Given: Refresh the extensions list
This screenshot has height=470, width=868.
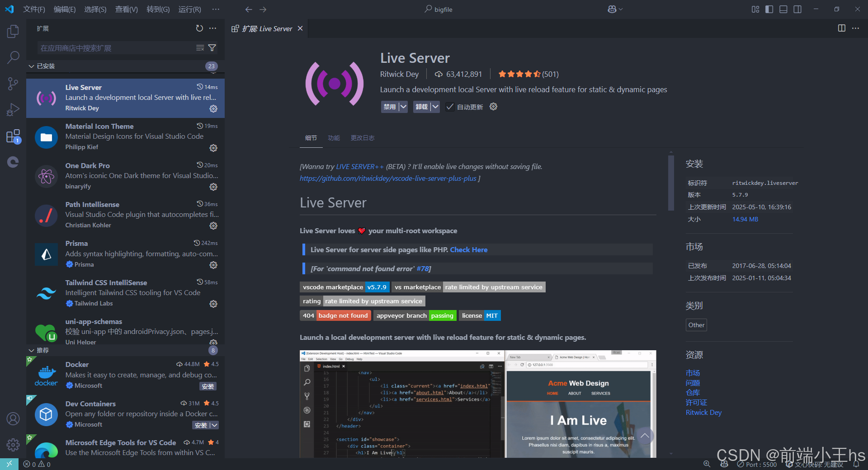Looking at the screenshot, I should [x=199, y=28].
